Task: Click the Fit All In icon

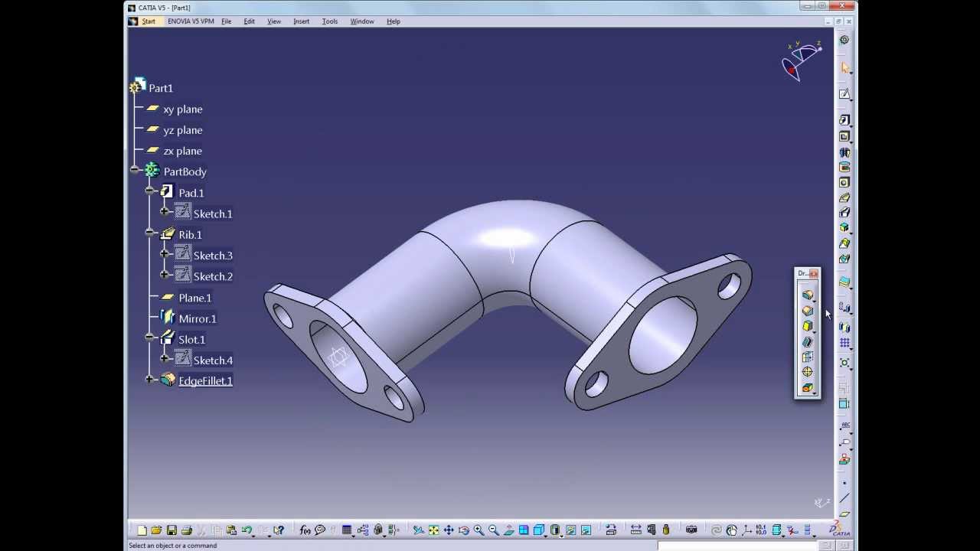Action: coord(433,530)
